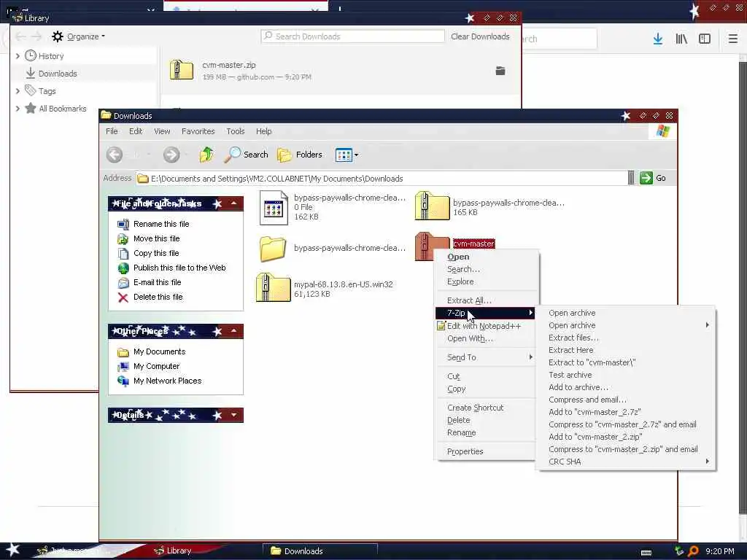Screen dimensions: 747x560
Task: Click the Back arrow in Downloads Explorer toolbar
Action: pos(115,155)
